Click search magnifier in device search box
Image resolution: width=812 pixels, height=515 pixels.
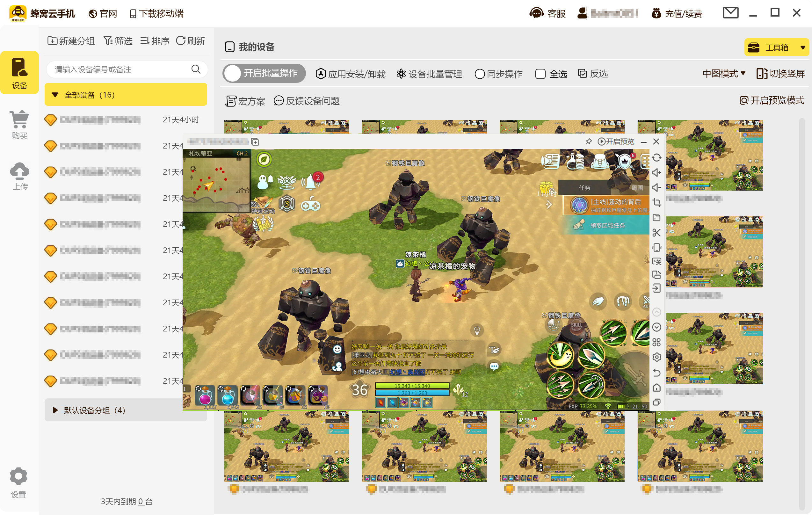[x=196, y=69]
